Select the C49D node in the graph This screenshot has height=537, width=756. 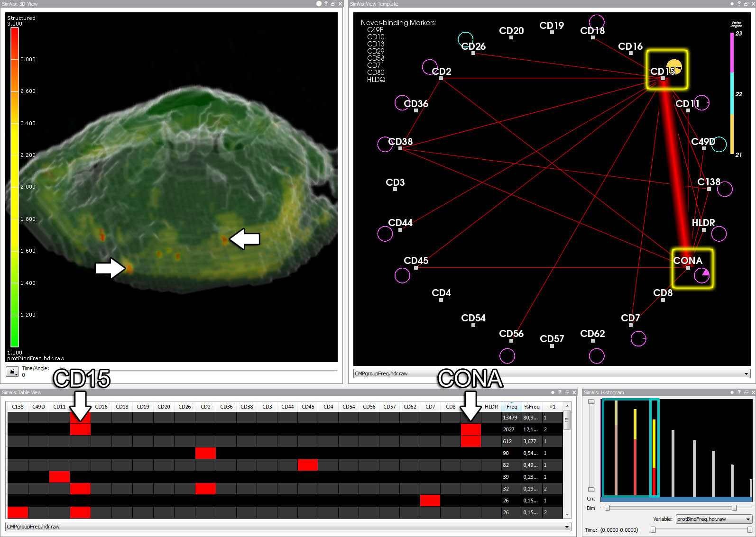click(704, 148)
